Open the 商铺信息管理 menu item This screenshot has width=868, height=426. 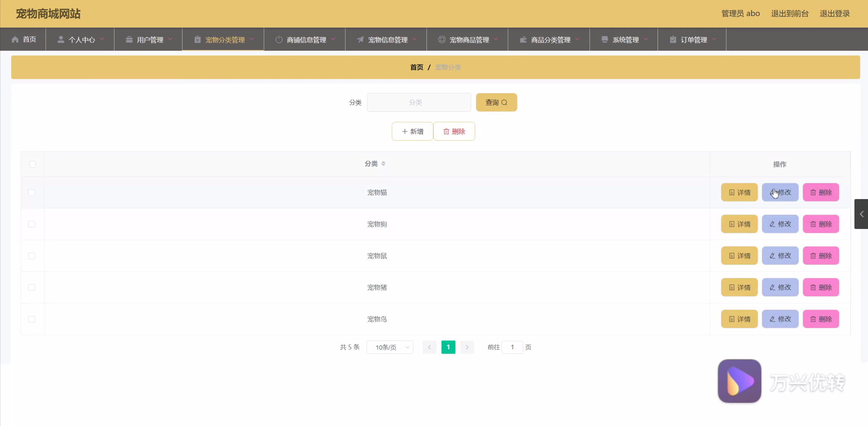(x=306, y=40)
